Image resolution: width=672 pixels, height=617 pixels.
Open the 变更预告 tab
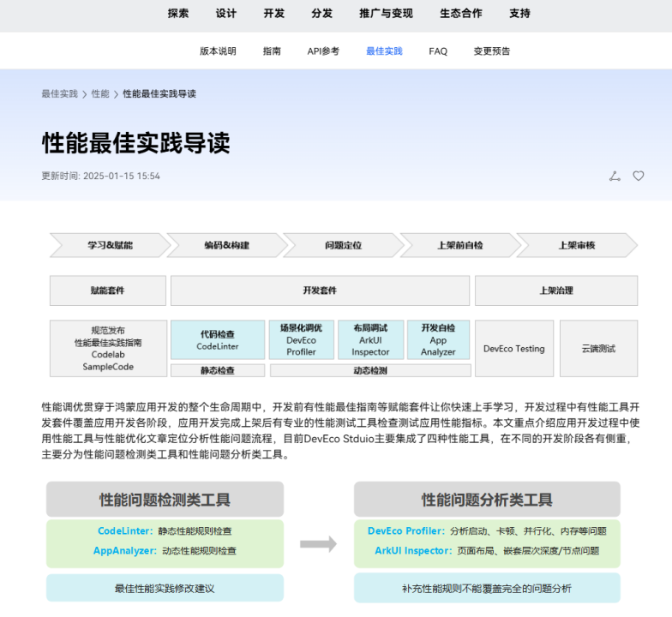492,51
